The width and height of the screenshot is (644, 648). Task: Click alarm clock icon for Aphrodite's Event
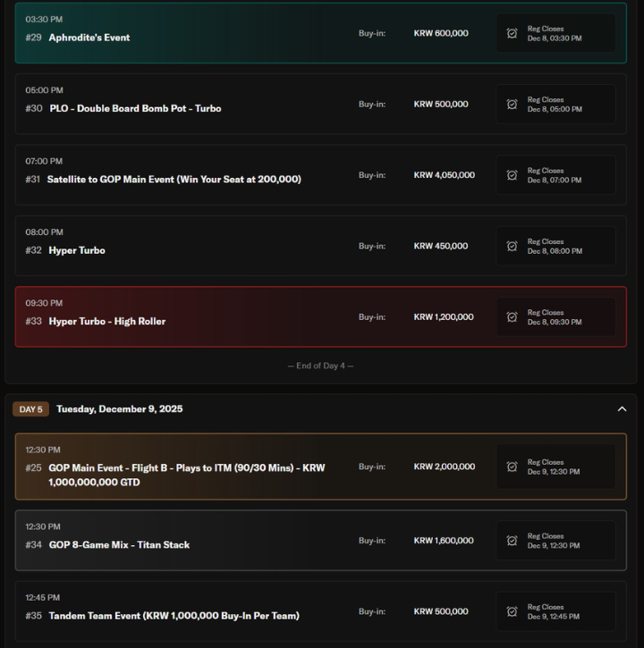point(512,33)
